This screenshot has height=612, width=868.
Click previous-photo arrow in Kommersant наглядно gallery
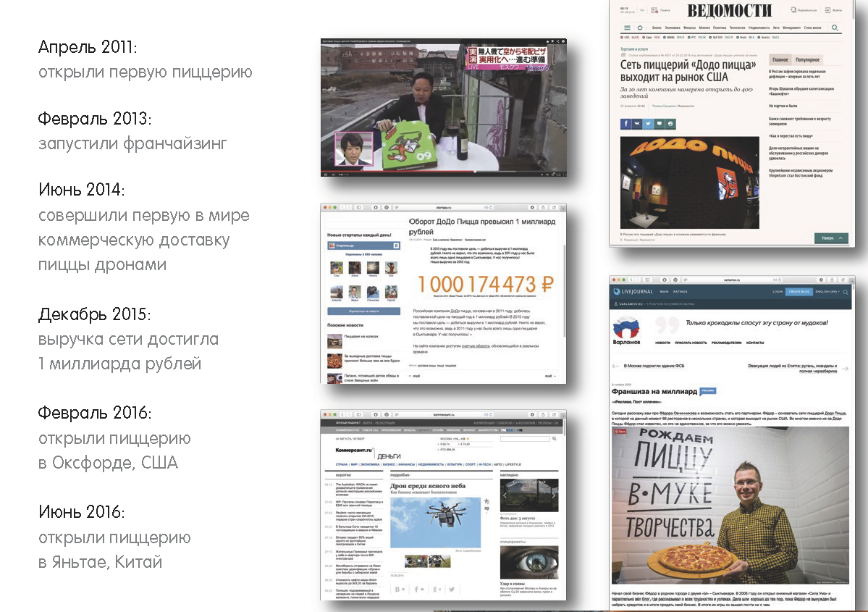click(x=505, y=495)
